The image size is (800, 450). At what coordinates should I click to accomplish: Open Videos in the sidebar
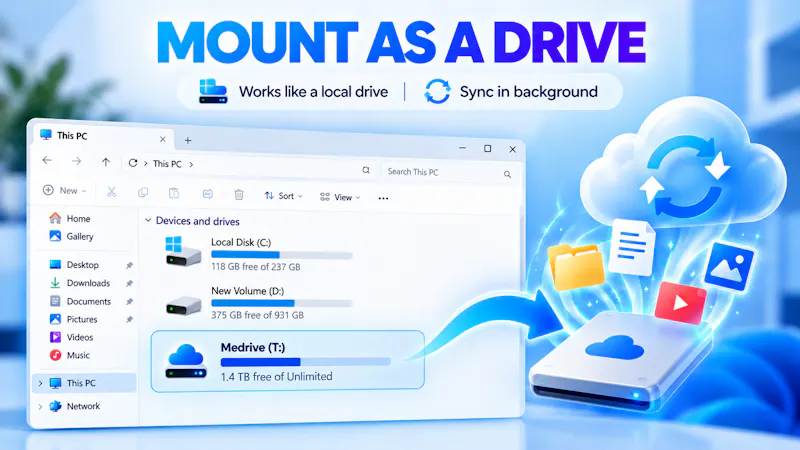(x=71, y=337)
